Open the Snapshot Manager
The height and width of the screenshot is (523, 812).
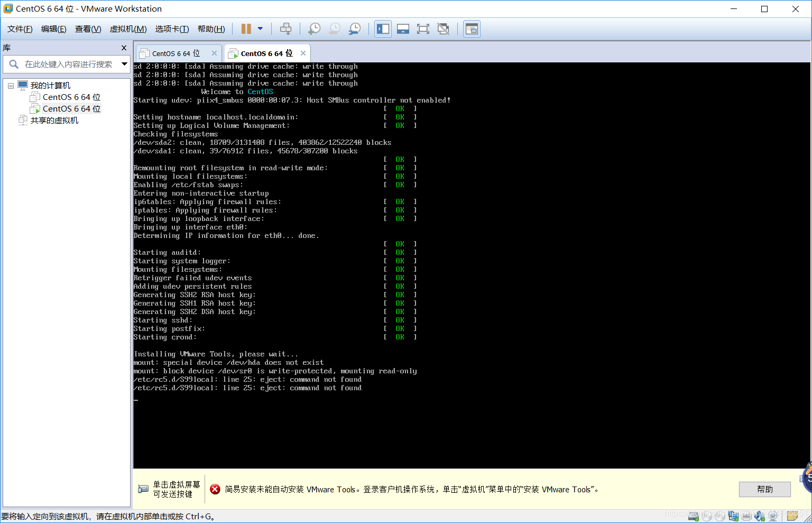355,29
